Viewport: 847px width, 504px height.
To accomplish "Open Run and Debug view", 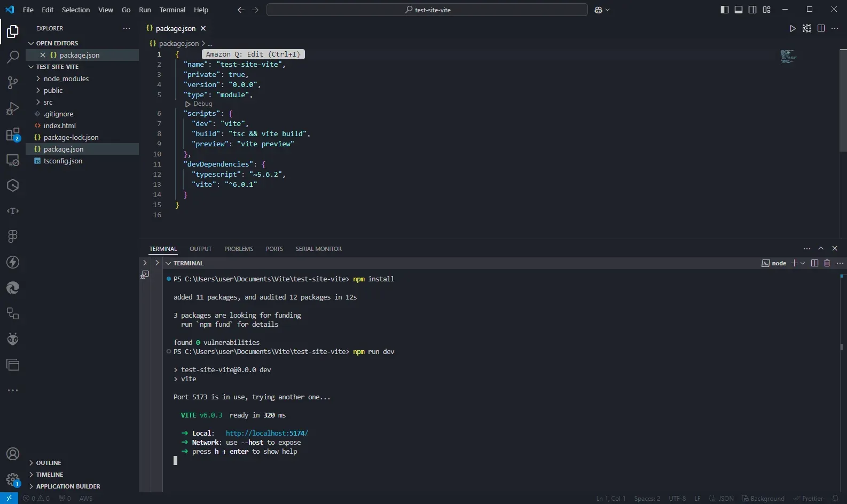I will pyautogui.click(x=13, y=108).
